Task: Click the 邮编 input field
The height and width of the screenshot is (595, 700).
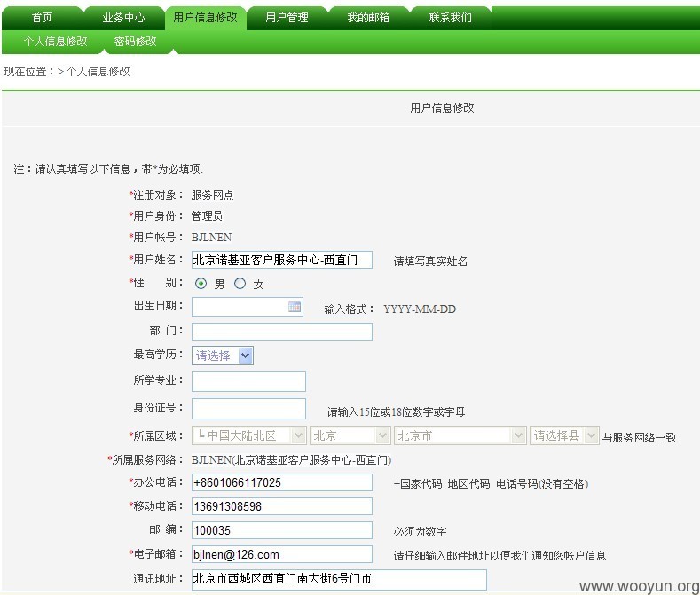Action: click(x=282, y=530)
